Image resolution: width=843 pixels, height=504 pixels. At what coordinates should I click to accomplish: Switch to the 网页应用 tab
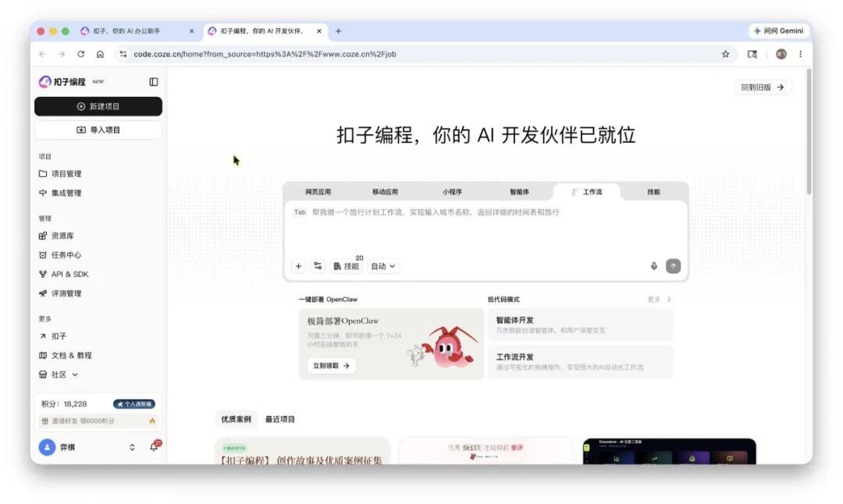tap(318, 192)
